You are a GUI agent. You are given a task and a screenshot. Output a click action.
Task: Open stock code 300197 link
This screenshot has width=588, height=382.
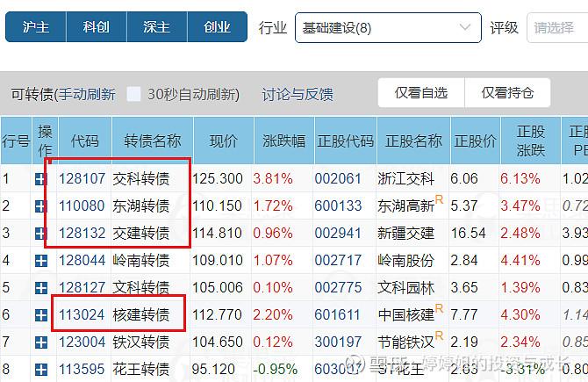(338, 342)
